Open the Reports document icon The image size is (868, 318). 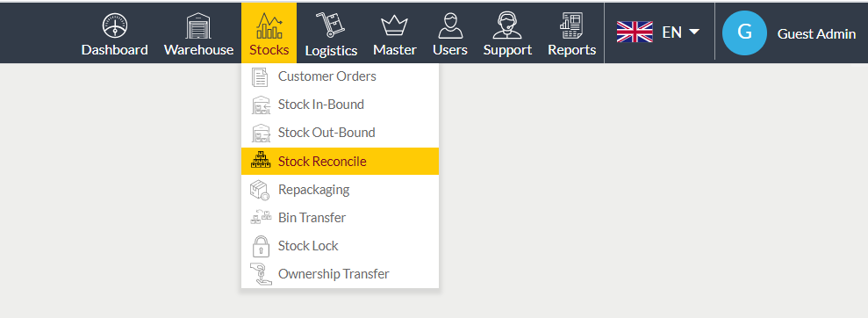click(x=572, y=25)
